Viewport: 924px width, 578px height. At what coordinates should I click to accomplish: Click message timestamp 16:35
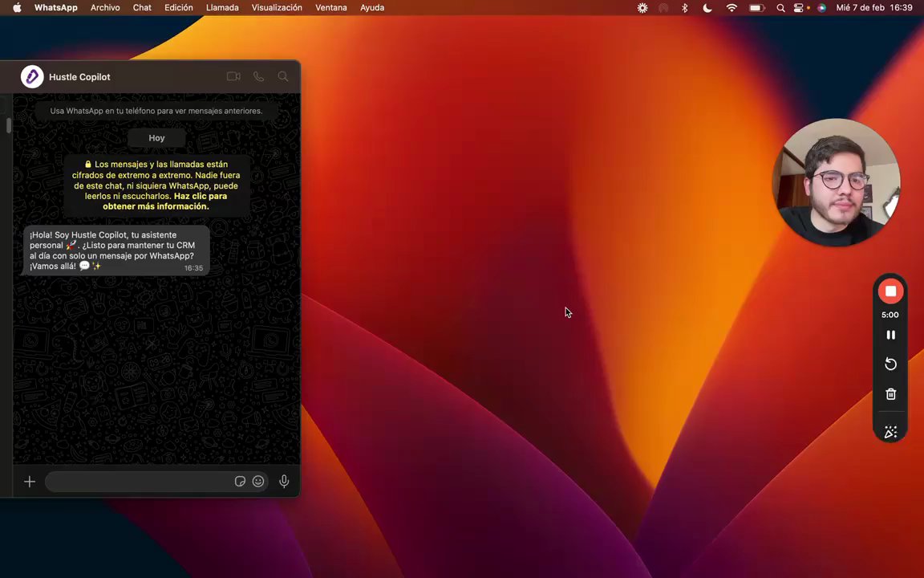tap(193, 268)
